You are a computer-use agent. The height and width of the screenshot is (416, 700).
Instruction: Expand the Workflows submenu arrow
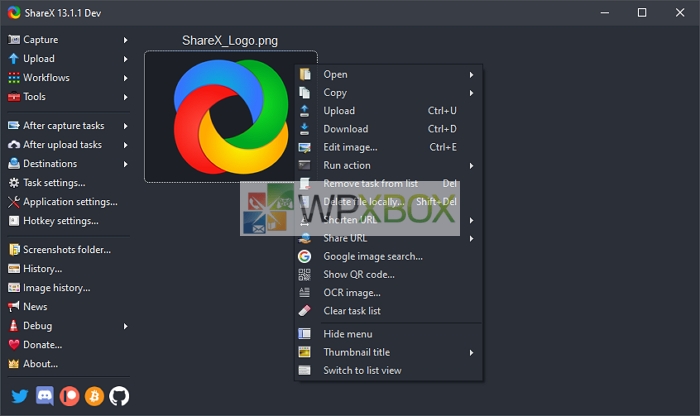[x=125, y=78]
